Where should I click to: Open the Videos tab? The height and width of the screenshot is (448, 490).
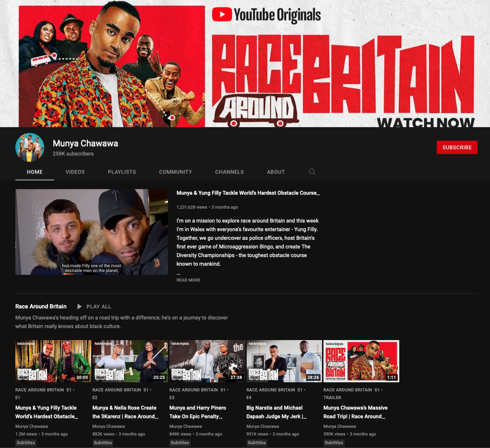(x=75, y=172)
